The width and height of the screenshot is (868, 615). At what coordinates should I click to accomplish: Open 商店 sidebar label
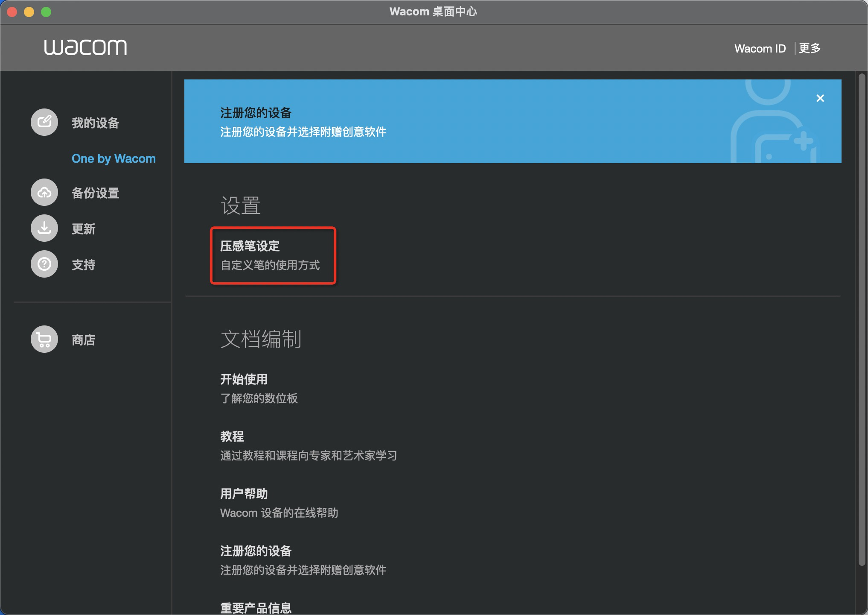pos(84,340)
